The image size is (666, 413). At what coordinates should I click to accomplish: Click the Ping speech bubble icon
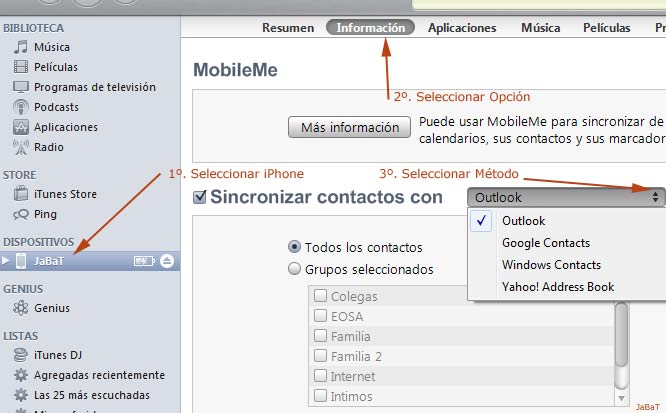click(21, 214)
